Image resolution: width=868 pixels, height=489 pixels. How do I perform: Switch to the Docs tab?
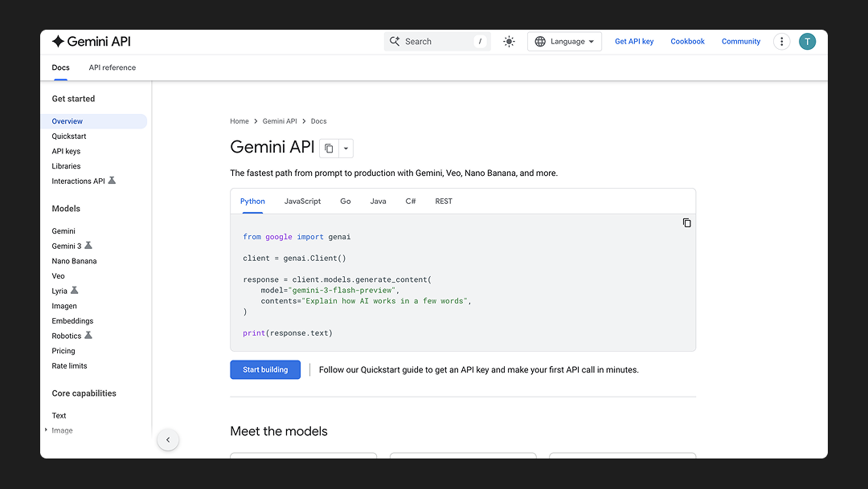click(60, 67)
